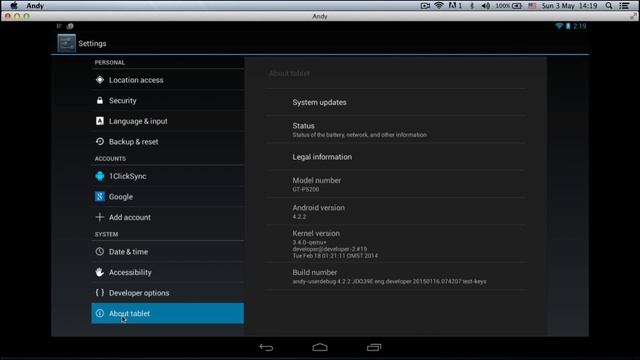Open Location access settings
640x360 pixels.
pyautogui.click(x=167, y=80)
